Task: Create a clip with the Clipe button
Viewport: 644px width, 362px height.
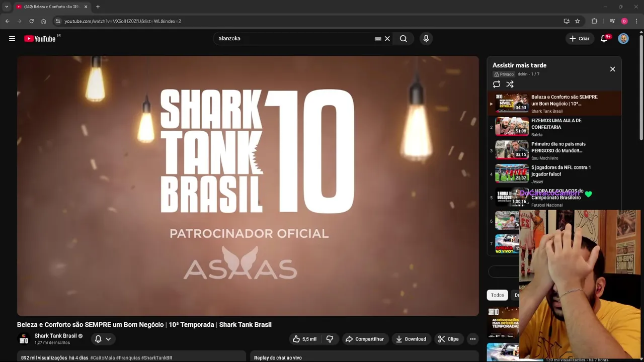Action: [x=448, y=339]
